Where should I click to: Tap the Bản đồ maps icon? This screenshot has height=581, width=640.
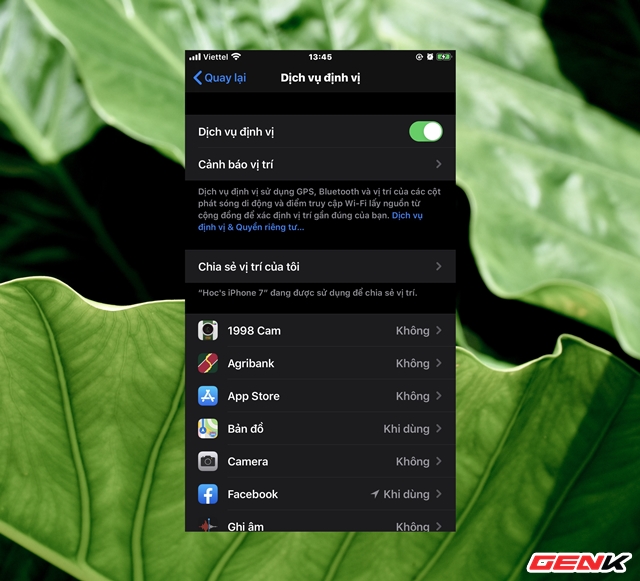tap(208, 429)
